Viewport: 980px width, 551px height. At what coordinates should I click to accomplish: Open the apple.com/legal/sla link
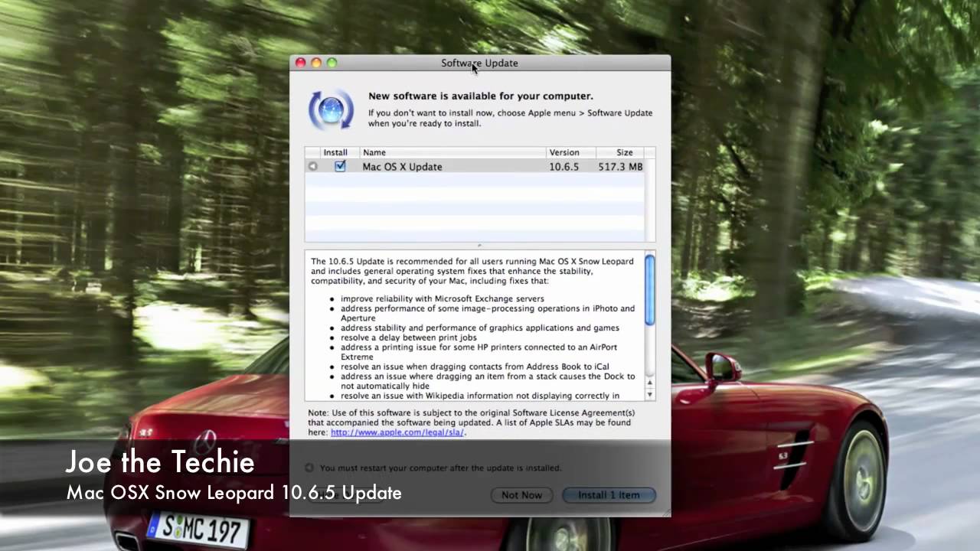pos(397,432)
